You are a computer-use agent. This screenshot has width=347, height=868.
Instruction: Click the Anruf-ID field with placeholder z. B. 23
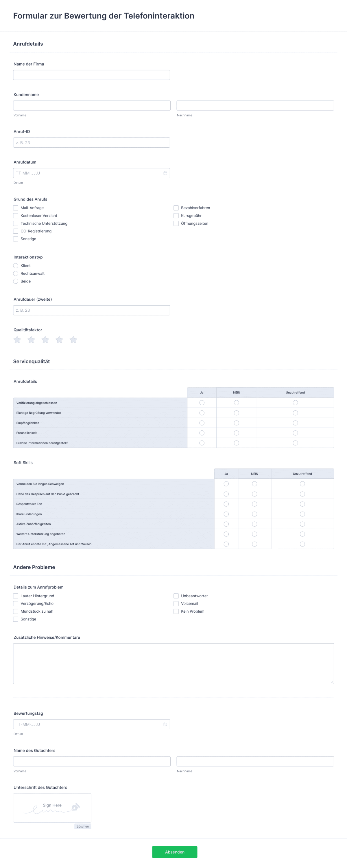click(91, 142)
